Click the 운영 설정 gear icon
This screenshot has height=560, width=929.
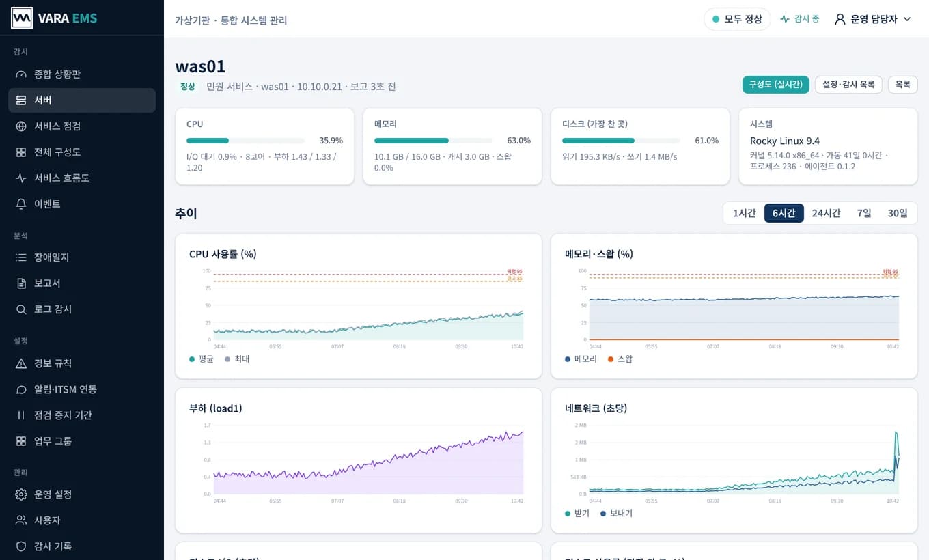(21, 494)
